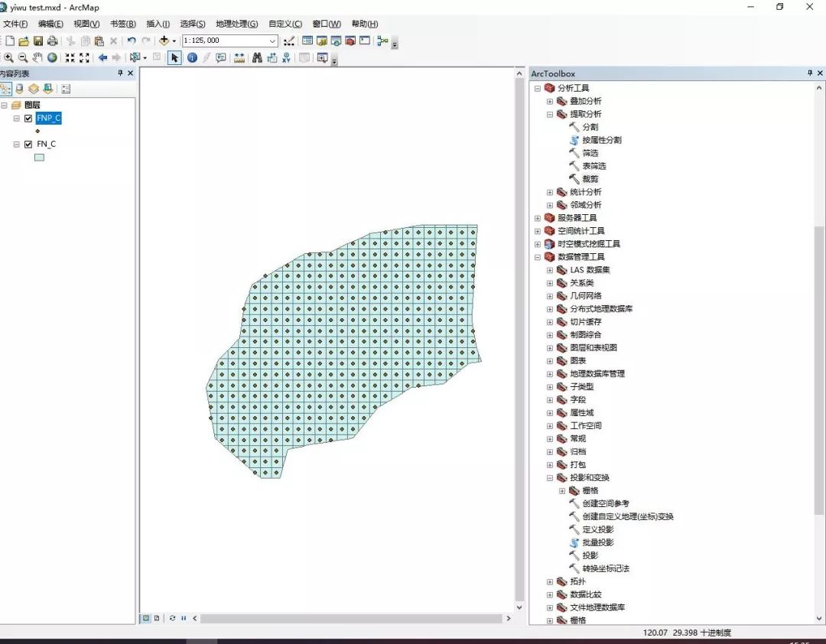
Task: Open the 文件(F) menu
Action: (15, 24)
